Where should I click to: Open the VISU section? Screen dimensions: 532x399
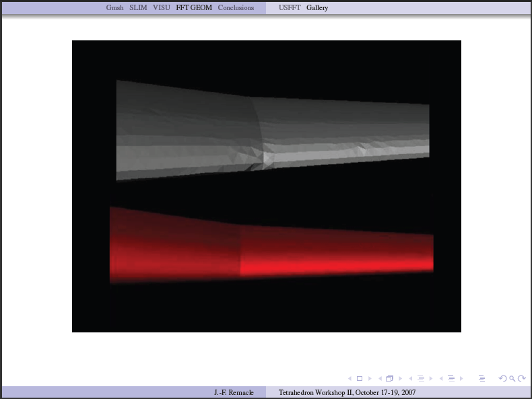(x=162, y=7)
